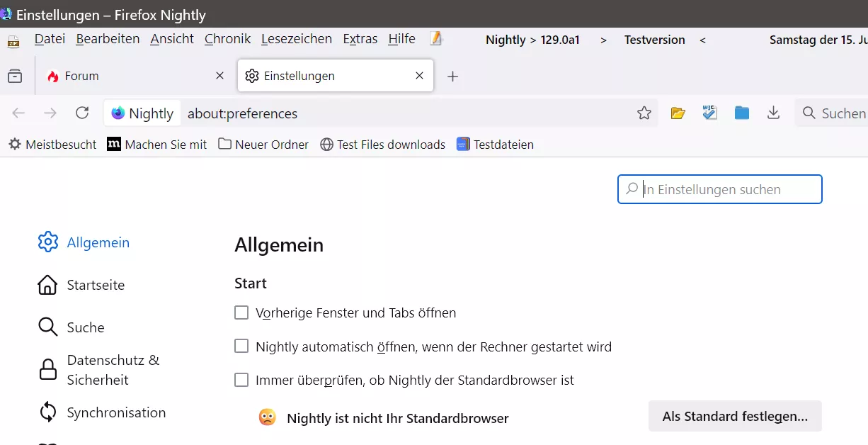This screenshot has width=868, height=445.
Task: Open the Ansicht menu
Action: pos(172,39)
